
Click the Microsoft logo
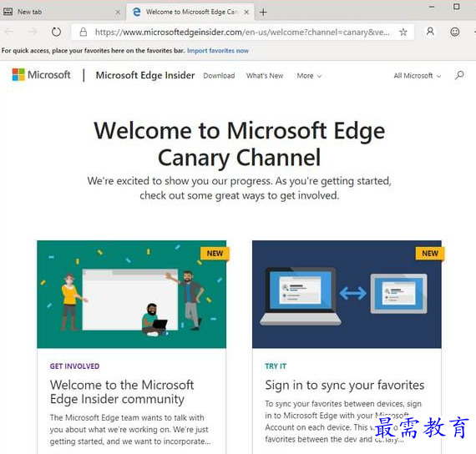(x=41, y=74)
